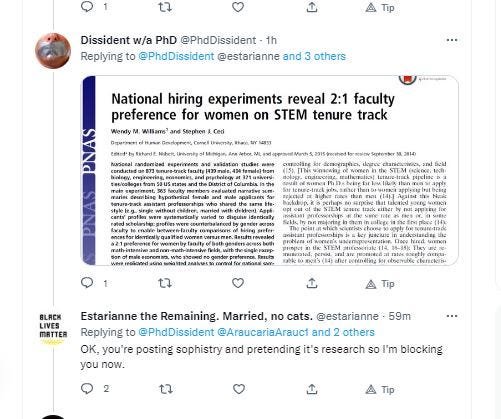This screenshot has width=501, height=419.
Task: Tip the Dissident w/a PhD author
Action: [x=380, y=284]
